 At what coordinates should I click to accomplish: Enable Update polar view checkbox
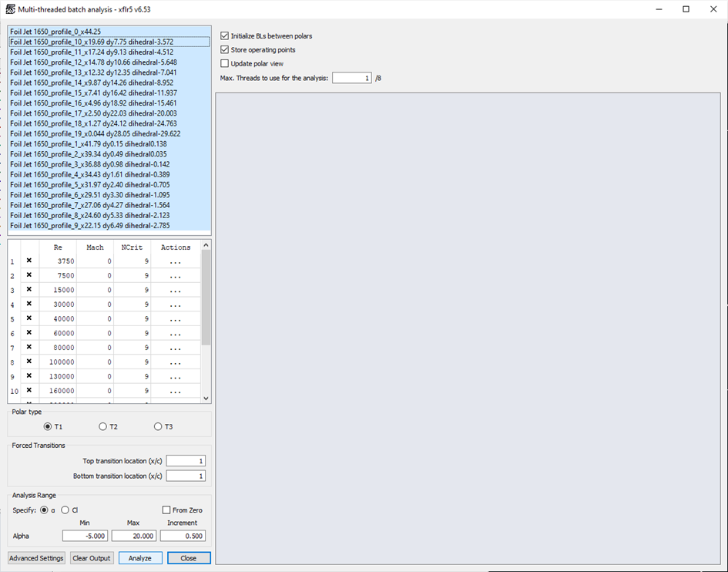click(x=225, y=63)
